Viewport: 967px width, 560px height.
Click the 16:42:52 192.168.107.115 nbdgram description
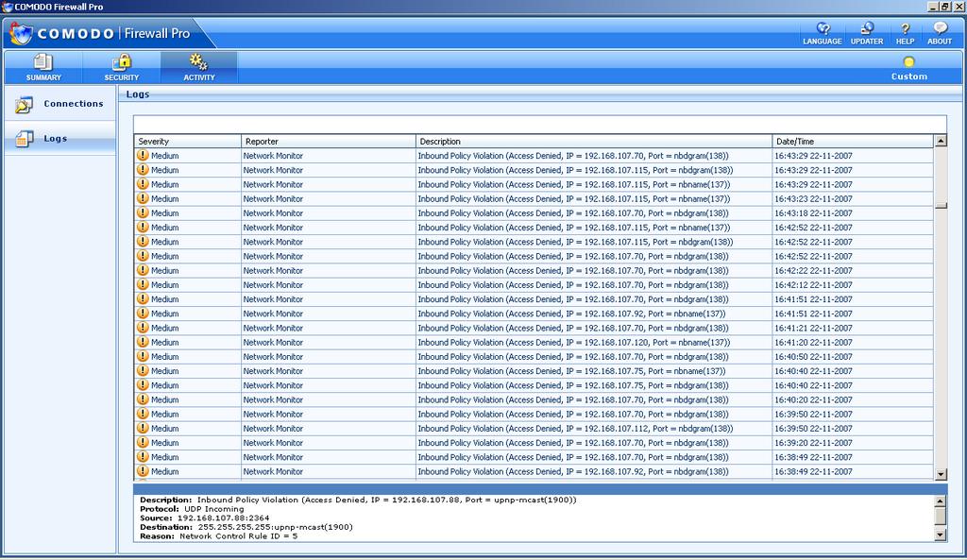[x=575, y=242]
